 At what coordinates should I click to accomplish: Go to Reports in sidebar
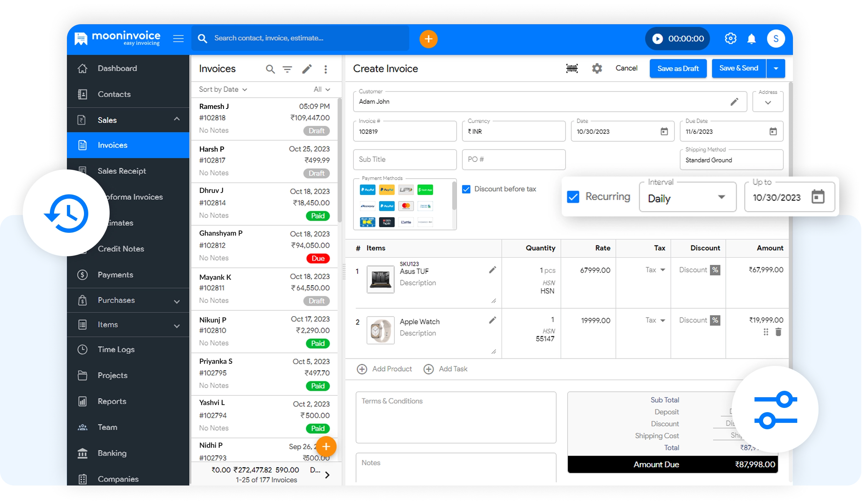coord(112,401)
